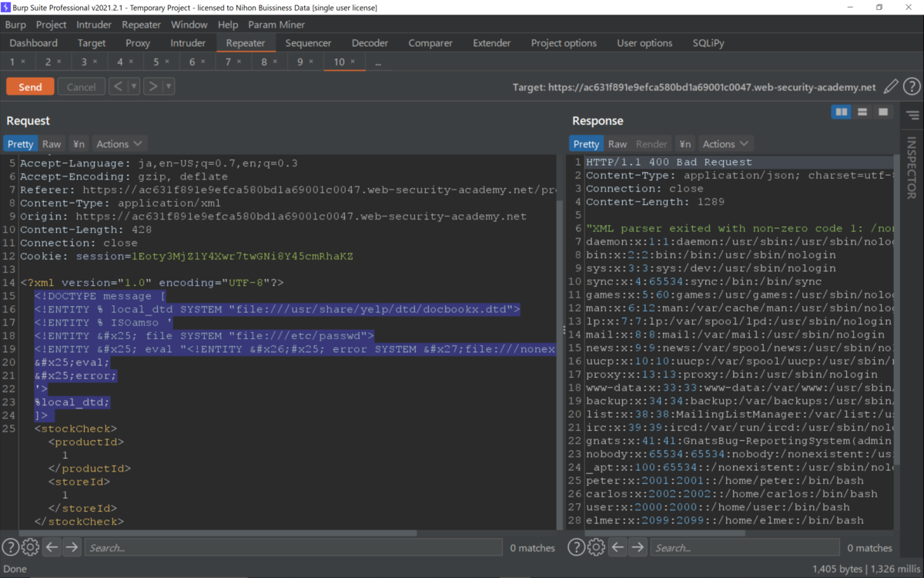Toggle response non-printable characters ¥n button
This screenshot has height=578, width=924.
(685, 144)
